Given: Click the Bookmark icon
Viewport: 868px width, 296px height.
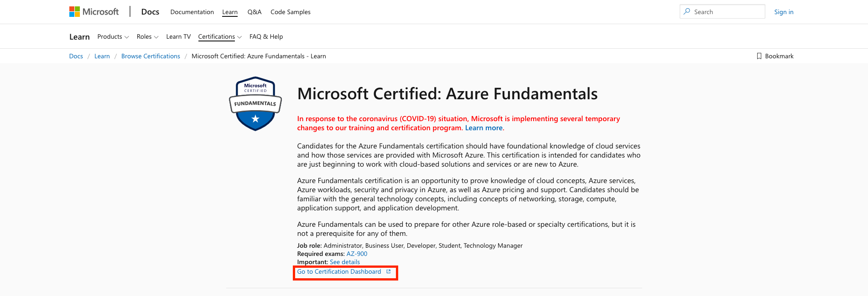Looking at the screenshot, I should [x=759, y=56].
